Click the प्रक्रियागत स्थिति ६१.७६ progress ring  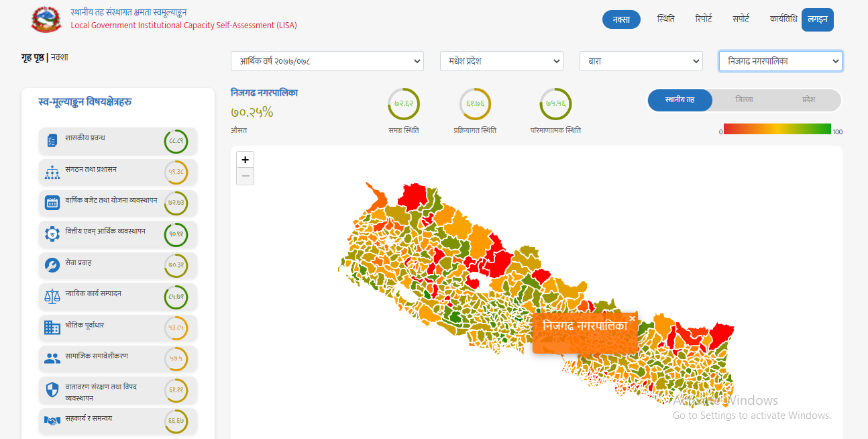(475, 104)
